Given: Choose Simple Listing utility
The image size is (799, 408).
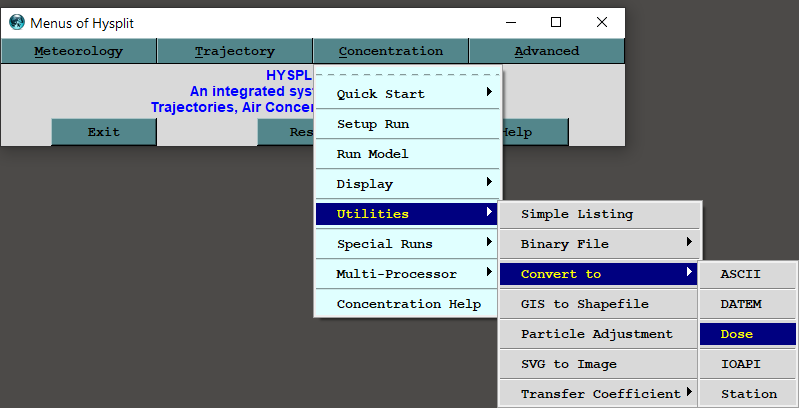Looking at the screenshot, I should pyautogui.click(x=600, y=214).
